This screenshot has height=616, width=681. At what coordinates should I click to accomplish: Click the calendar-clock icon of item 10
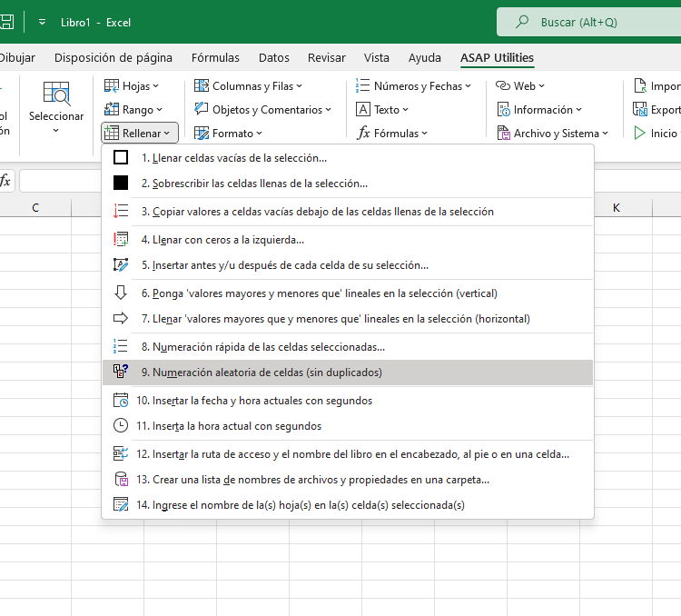[121, 400]
